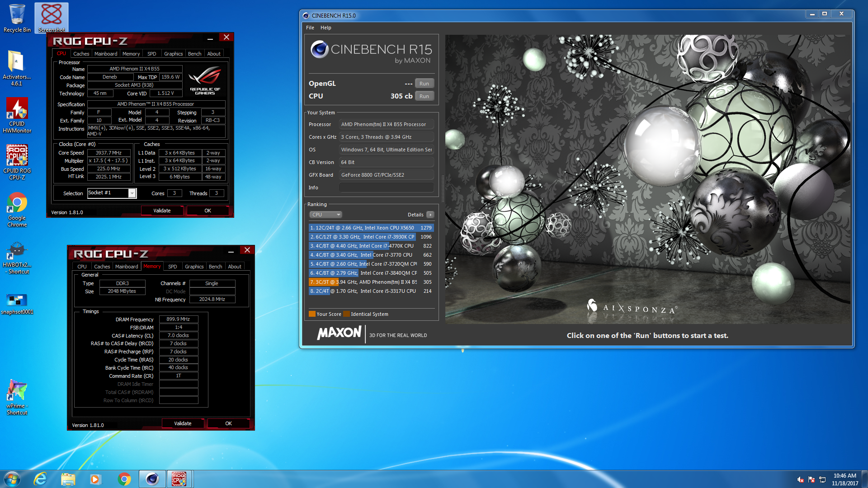
Task: Open File Explorer from taskbar
Action: point(68,479)
